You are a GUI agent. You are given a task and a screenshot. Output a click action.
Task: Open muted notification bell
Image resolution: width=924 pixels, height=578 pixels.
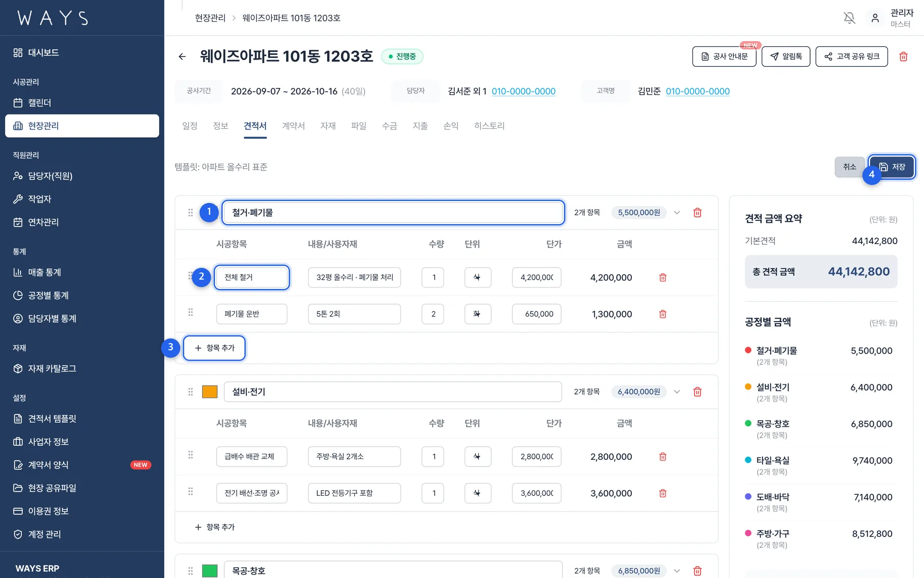click(850, 18)
